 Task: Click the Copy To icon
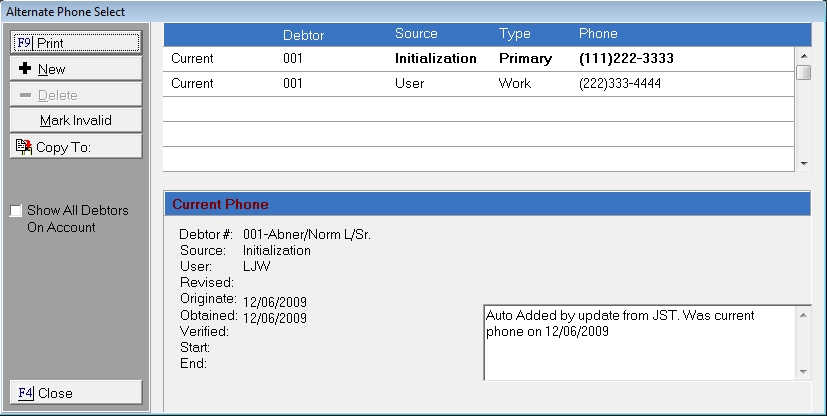(x=24, y=147)
